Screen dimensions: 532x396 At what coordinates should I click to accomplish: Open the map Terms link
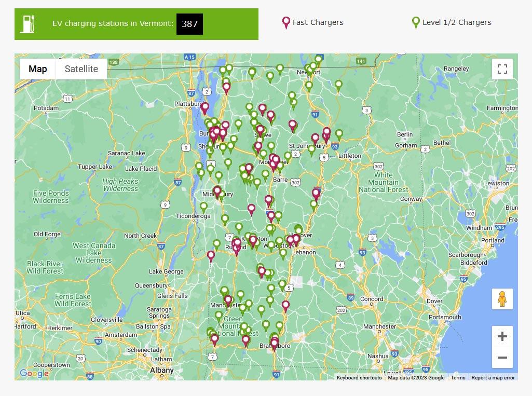click(x=458, y=378)
